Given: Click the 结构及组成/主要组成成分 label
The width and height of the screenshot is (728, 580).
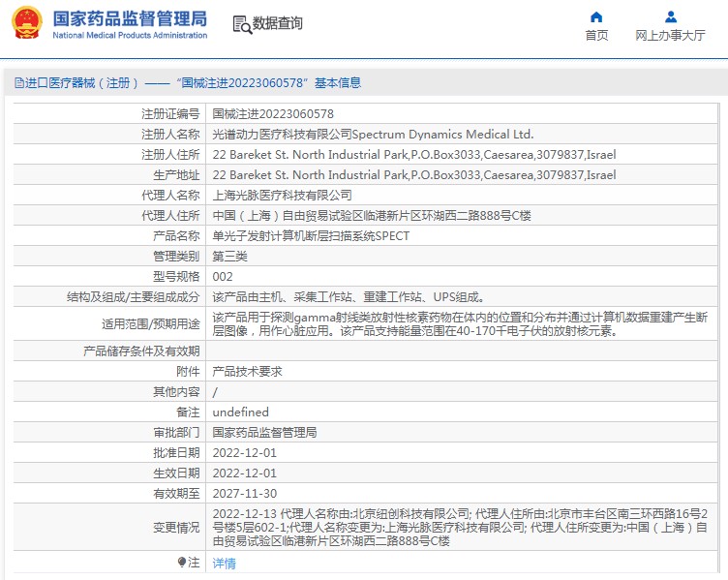Looking at the screenshot, I should click(134, 297).
